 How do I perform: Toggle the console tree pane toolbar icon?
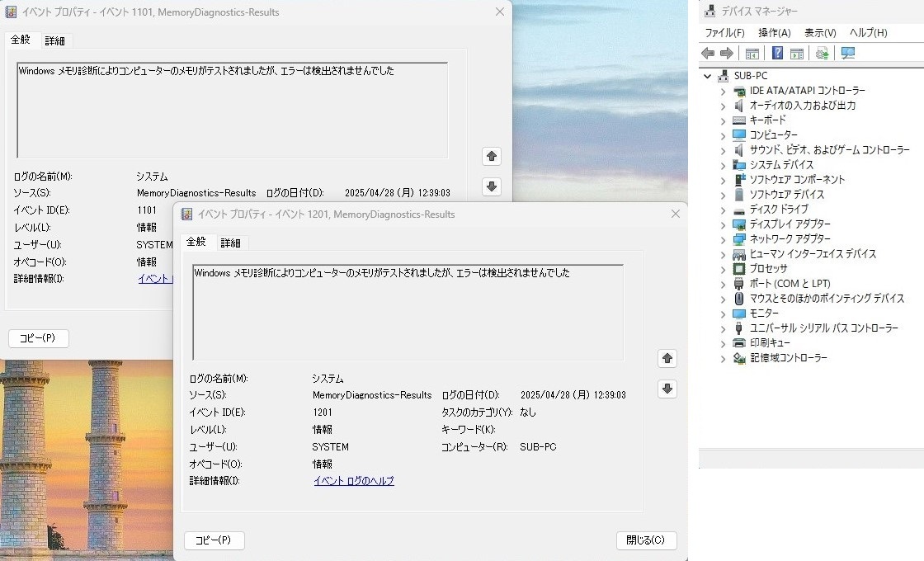click(752, 54)
